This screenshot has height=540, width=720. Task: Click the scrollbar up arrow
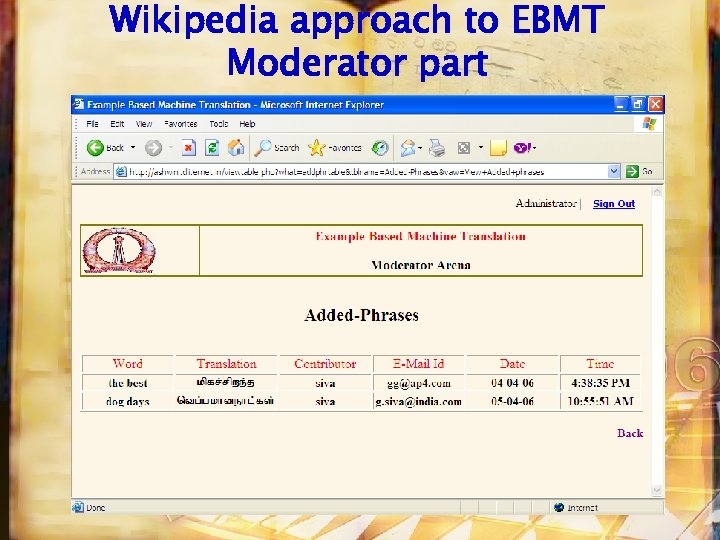tap(657, 191)
